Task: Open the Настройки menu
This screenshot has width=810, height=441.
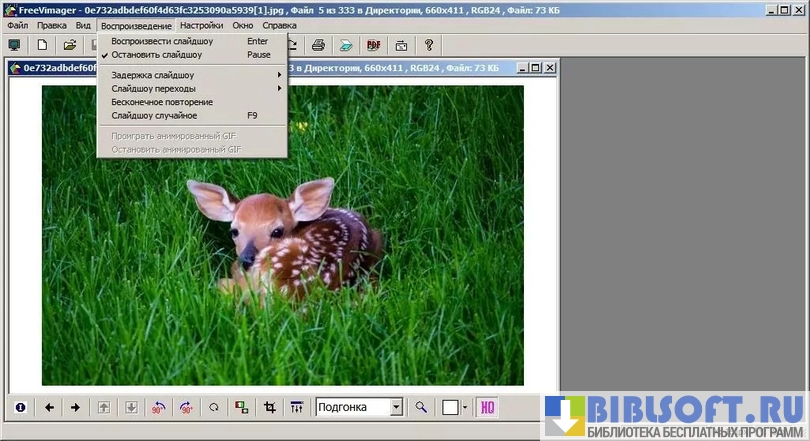Action: pos(201,25)
